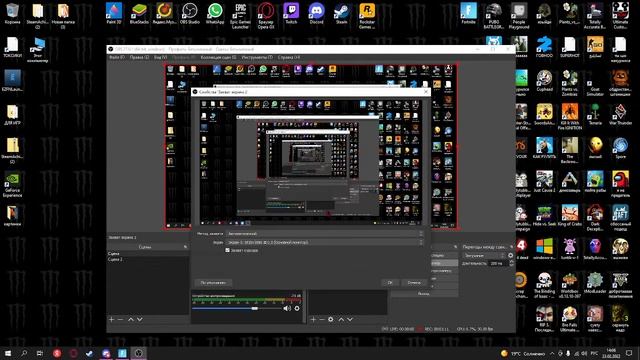This screenshot has width=640, height=360.
Task: Open King of Crabs desktop shortcut
Action: (569, 216)
